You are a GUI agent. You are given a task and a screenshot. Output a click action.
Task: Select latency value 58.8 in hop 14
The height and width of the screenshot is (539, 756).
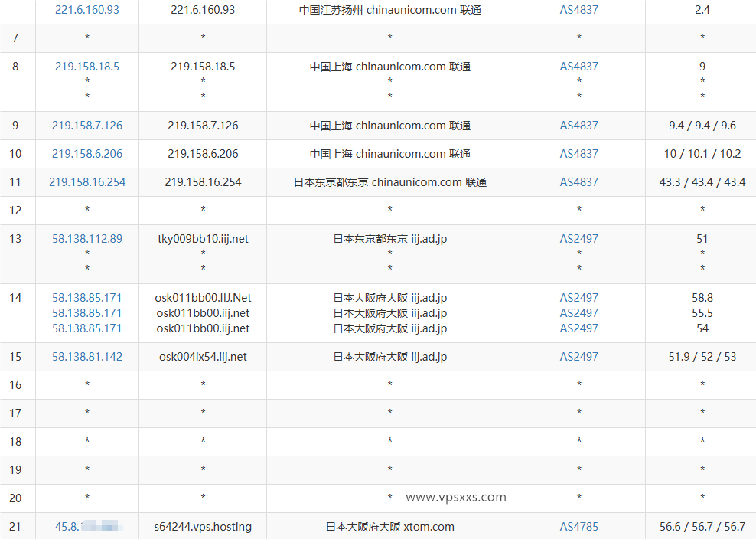point(702,298)
